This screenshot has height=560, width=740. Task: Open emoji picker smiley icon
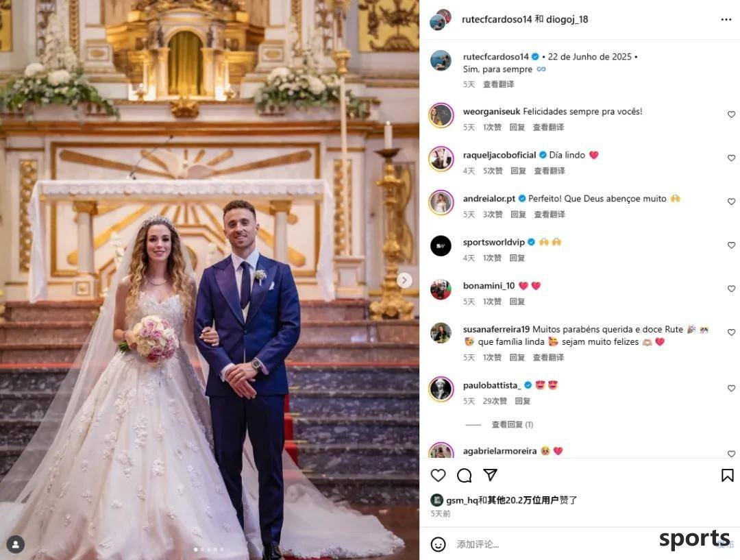(x=438, y=544)
